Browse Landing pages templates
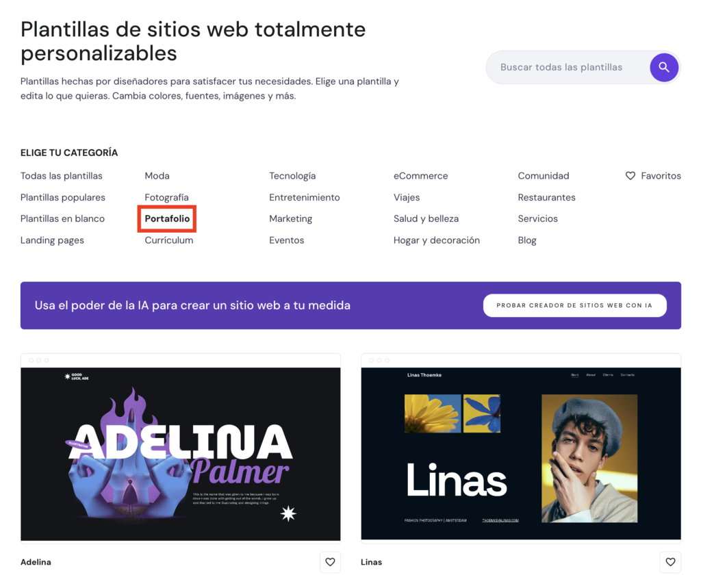 point(52,240)
